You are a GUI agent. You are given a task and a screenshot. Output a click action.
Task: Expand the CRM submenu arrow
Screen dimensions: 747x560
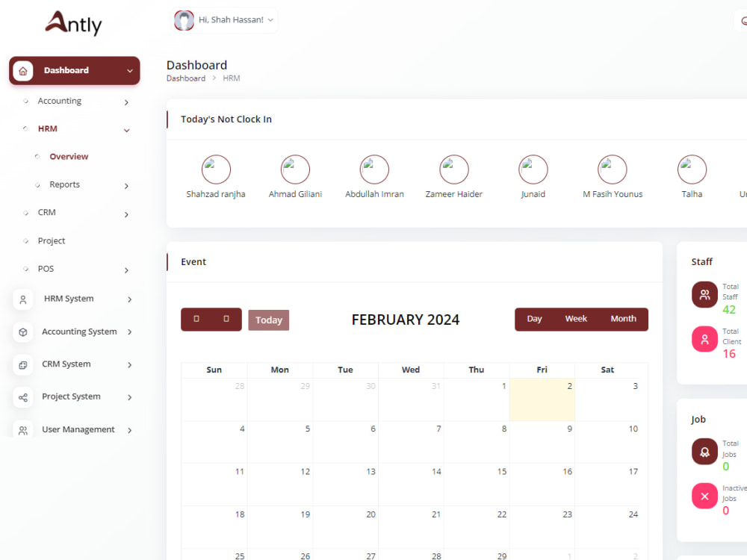[126, 214]
